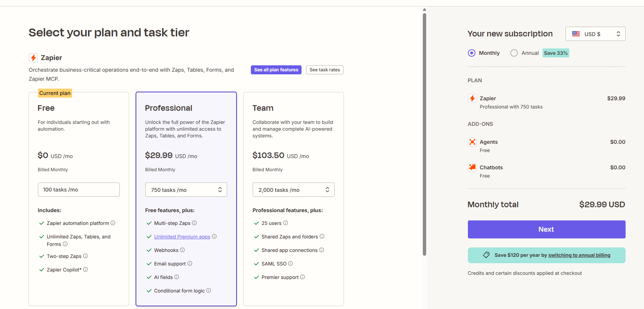Click the Zapier lightning bolt logo beside heading
Image resolution: width=644 pixels, height=309 pixels.
click(x=33, y=58)
